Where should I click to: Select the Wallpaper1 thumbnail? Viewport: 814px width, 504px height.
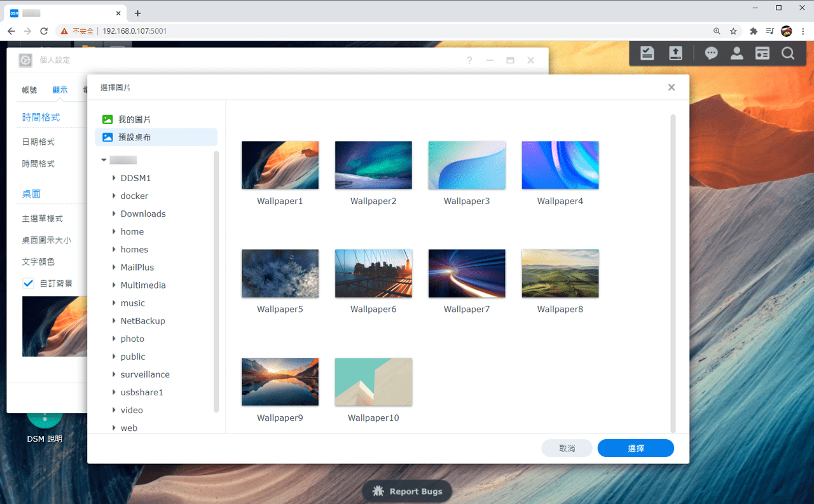pos(280,165)
